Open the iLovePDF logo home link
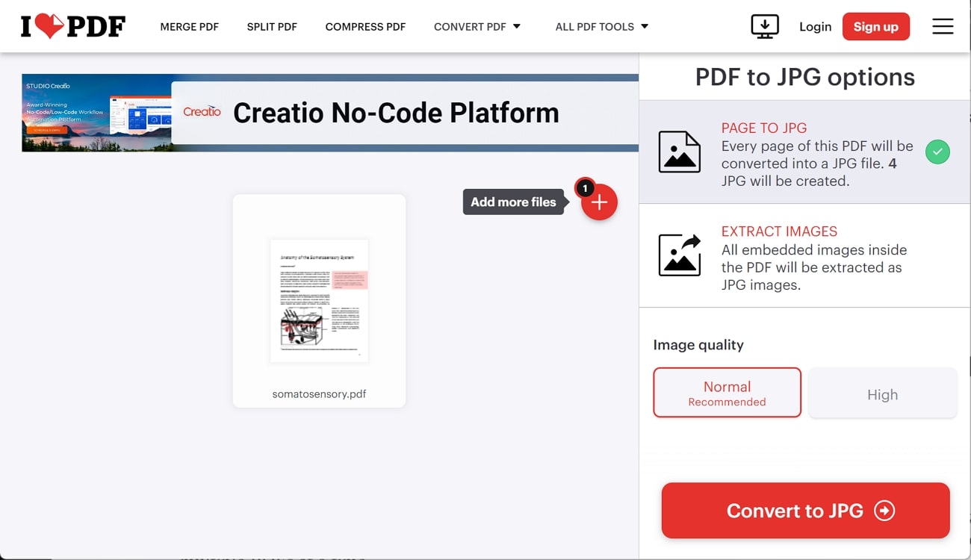This screenshot has height=560, width=971. (75, 27)
